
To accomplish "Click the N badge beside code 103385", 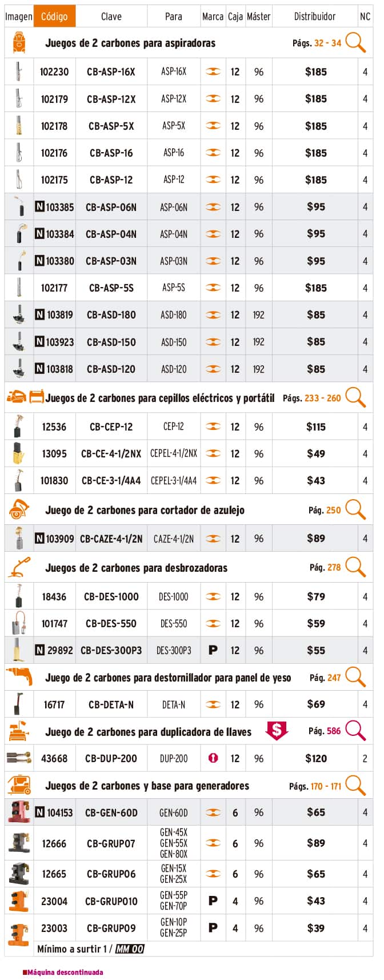I will tap(39, 206).
